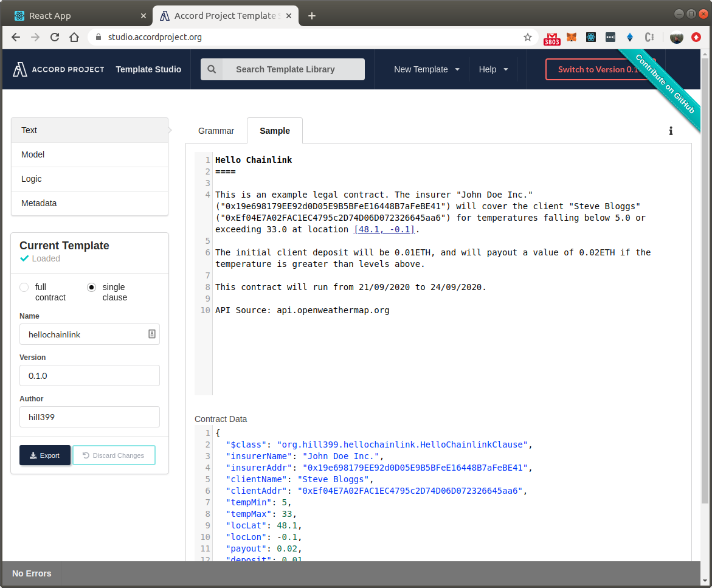Image resolution: width=712 pixels, height=588 pixels.
Task: Click the browser address bar URL
Action: (155, 37)
